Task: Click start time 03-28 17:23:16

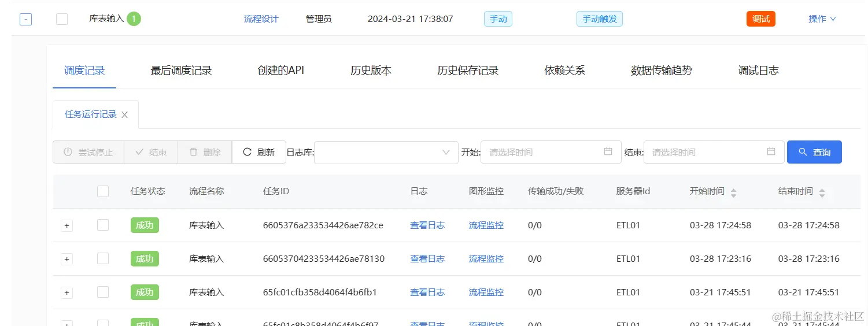Action: click(721, 259)
